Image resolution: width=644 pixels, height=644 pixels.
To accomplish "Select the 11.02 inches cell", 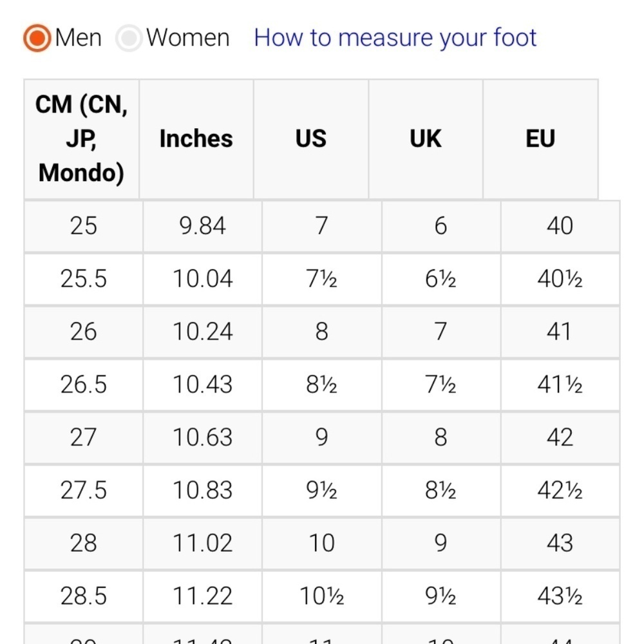I will [x=202, y=544].
